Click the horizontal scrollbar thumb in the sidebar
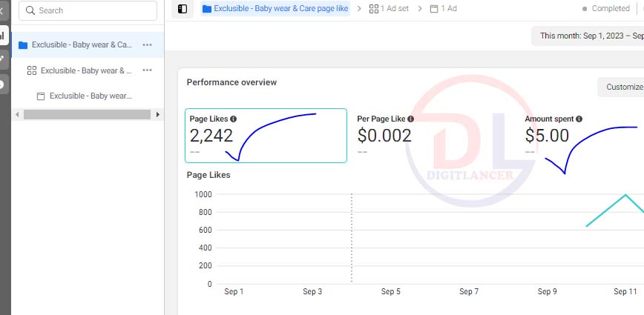The width and height of the screenshot is (644, 315). pyautogui.click(x=87, y=114)
